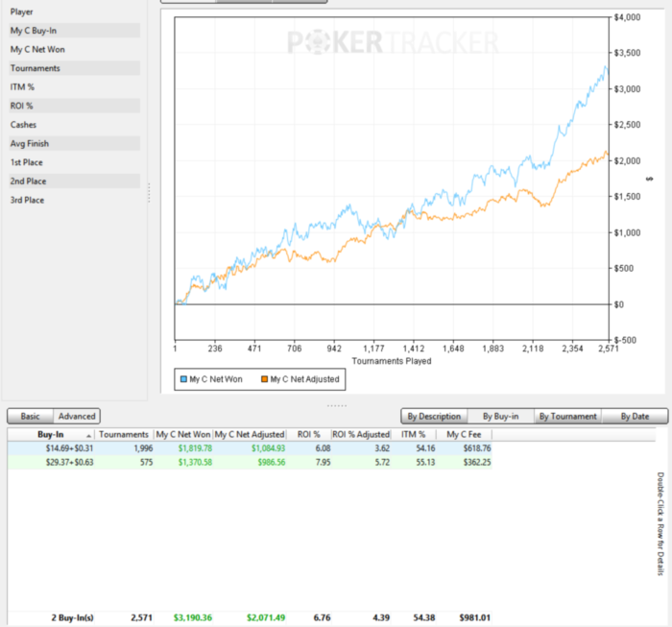Sort by My C Fee column header

pos(464,435)
